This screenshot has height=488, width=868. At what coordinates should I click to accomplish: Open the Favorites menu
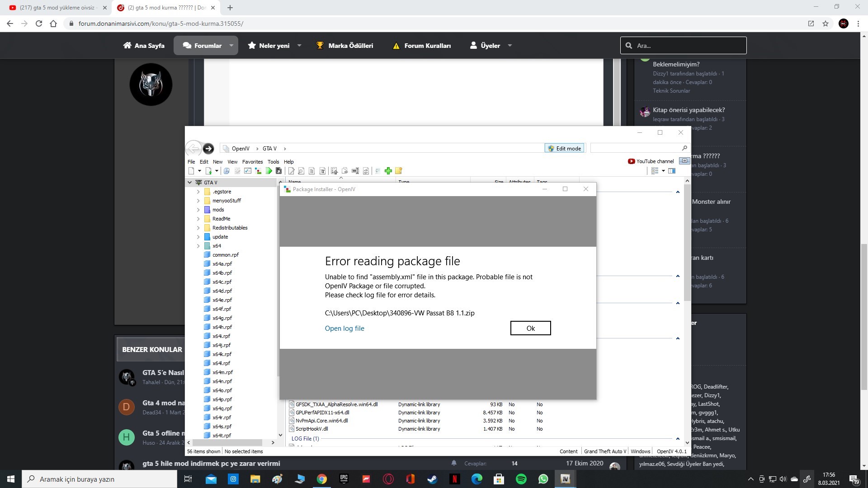click(x=252, y=162)
